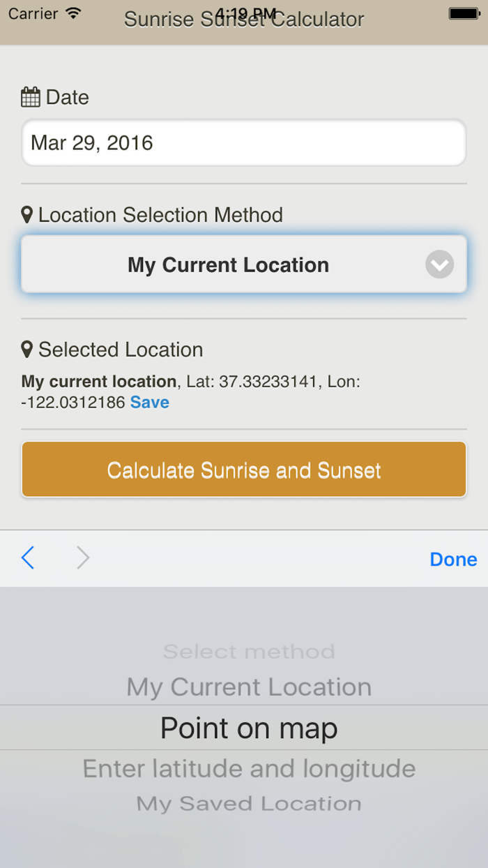
Task: Click the previous-field left chevron icon
Action: tap(28, 558)
